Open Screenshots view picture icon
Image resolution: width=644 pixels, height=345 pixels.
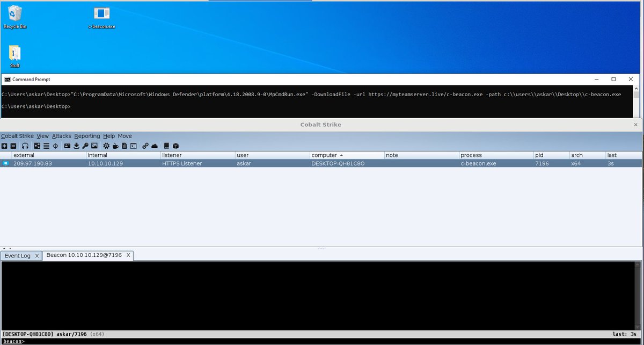[x=94, y=146]
